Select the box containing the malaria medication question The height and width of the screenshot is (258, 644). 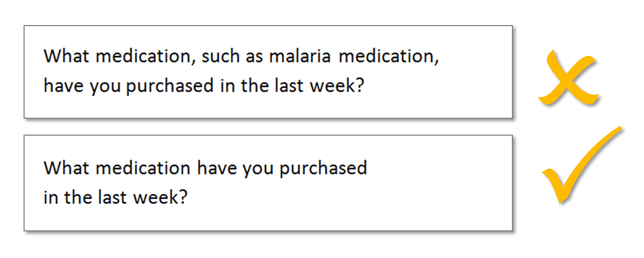pos(268,72)
